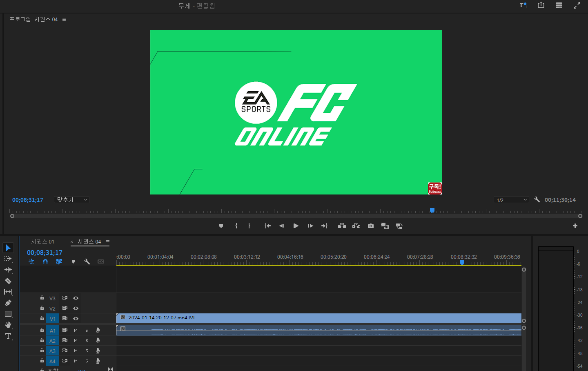Toggle linked selection in timeline

59,261
